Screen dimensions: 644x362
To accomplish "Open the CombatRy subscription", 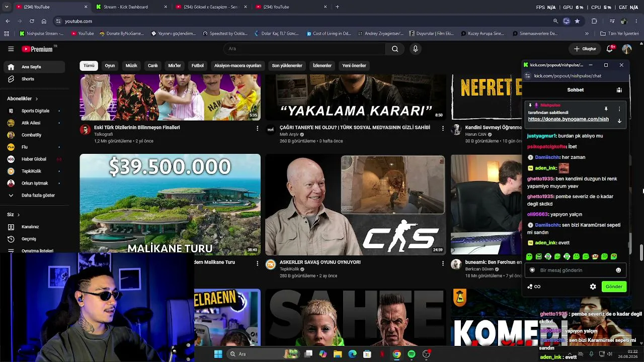I will click(x=34, y=135).
